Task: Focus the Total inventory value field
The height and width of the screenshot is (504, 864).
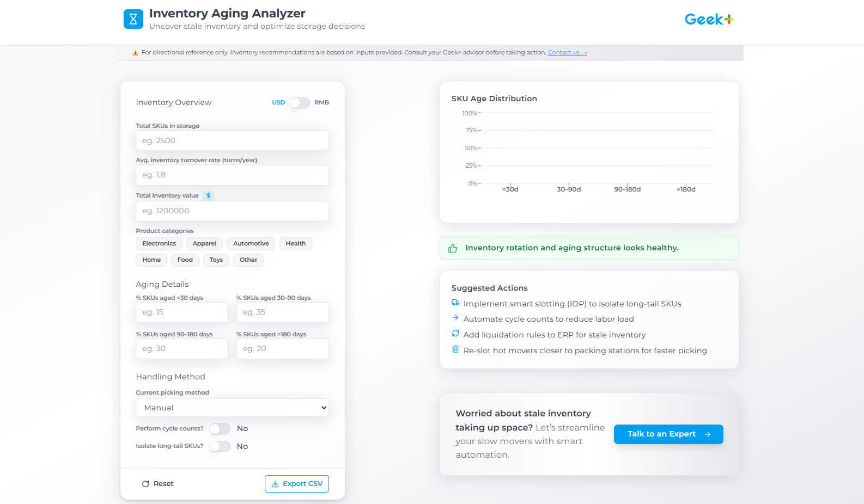Action: [x=233, y=211]
